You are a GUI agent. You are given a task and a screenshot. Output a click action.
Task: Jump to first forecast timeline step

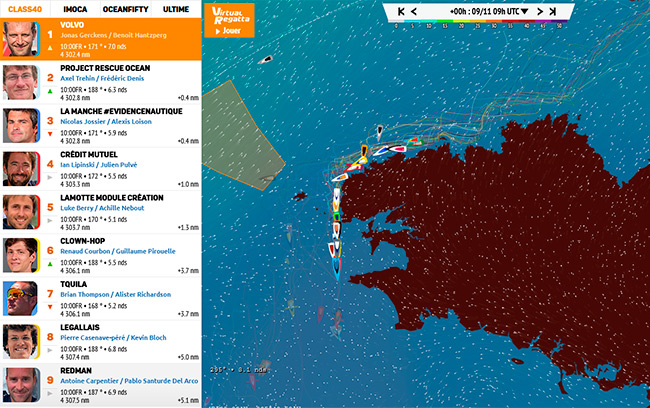401,12
